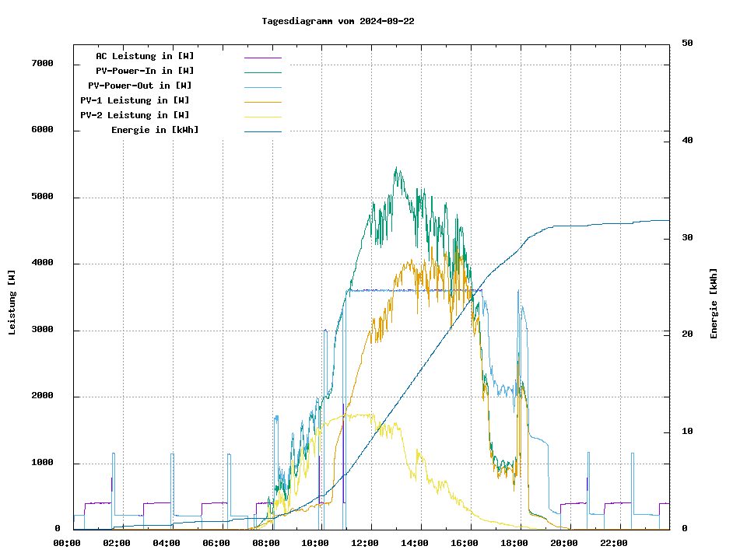Click the purple AC Leistung legend line
Screen dimensions: 747x560
[x=262, y=58]
